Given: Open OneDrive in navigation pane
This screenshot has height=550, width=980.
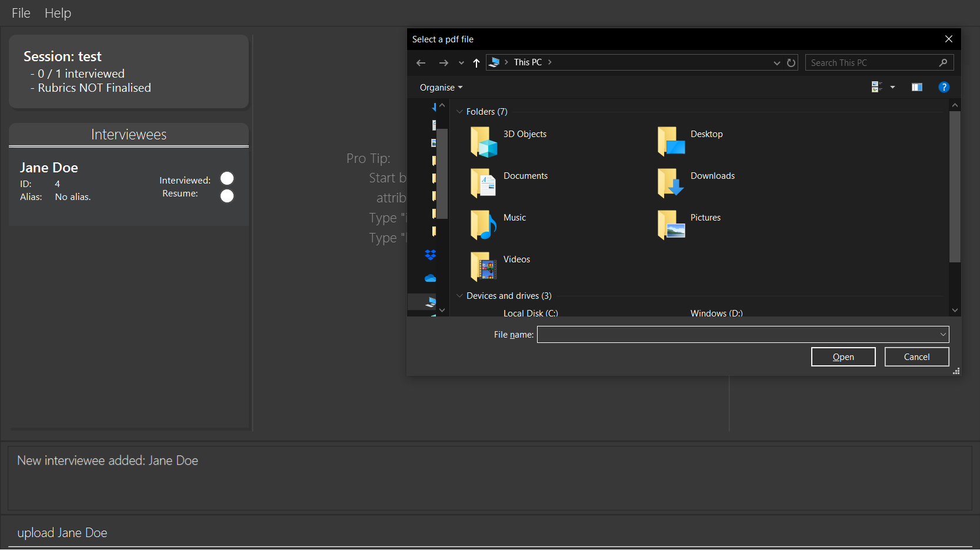Looking at the screenshot, I should [x=431, y=278].
